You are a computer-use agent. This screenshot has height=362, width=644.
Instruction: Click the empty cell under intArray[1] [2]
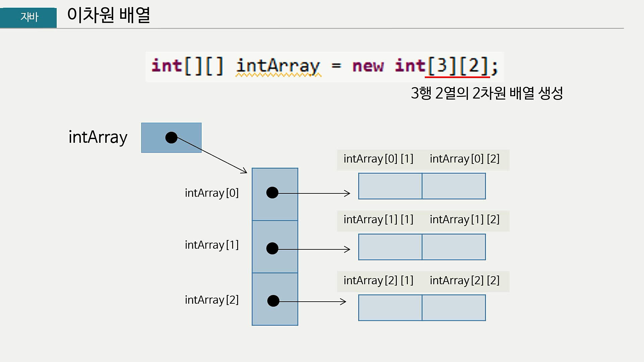coord(453,247)
